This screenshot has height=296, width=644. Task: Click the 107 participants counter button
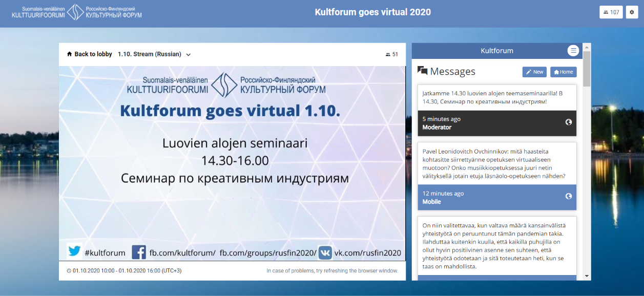[611, 12]
